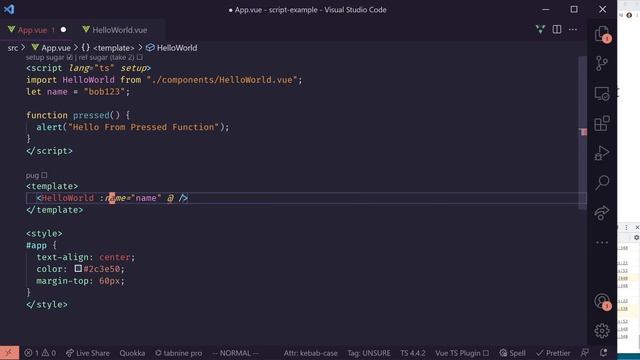Click the #app selector line
The image size is (640, 360).
coord(41,245)
